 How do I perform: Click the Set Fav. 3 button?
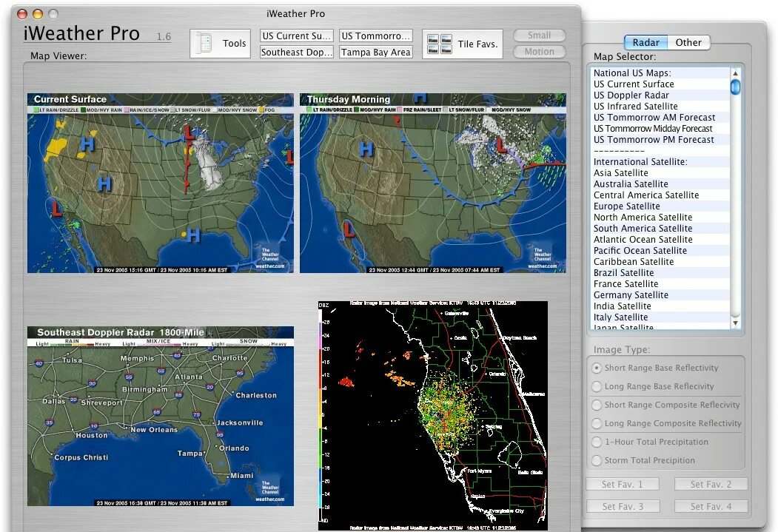click(623, 506)
